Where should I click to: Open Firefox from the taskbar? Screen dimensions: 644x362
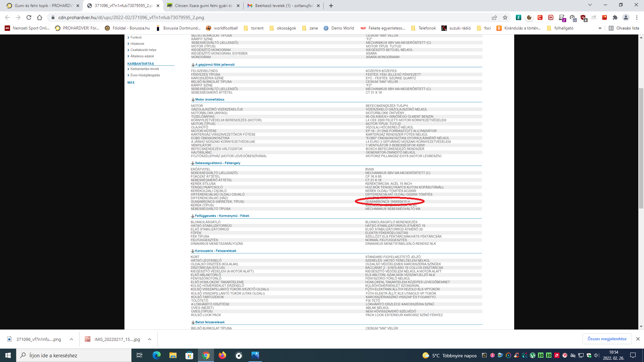coord(222,355)
